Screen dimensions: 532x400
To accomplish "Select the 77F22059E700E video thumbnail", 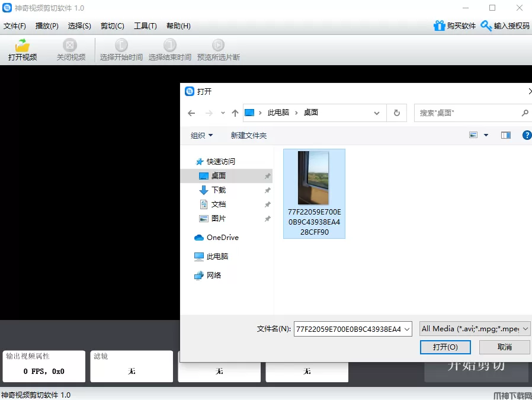I will (313, 178).
